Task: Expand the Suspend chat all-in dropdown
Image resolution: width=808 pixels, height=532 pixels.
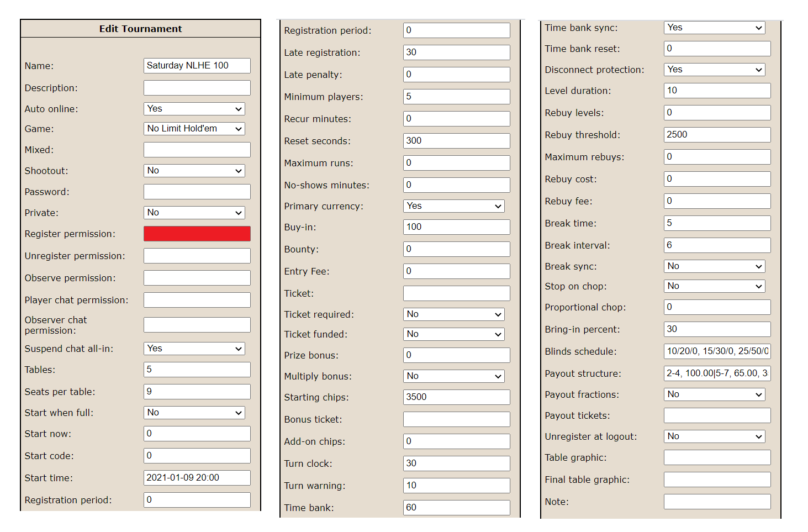Action: pos(194,348)
